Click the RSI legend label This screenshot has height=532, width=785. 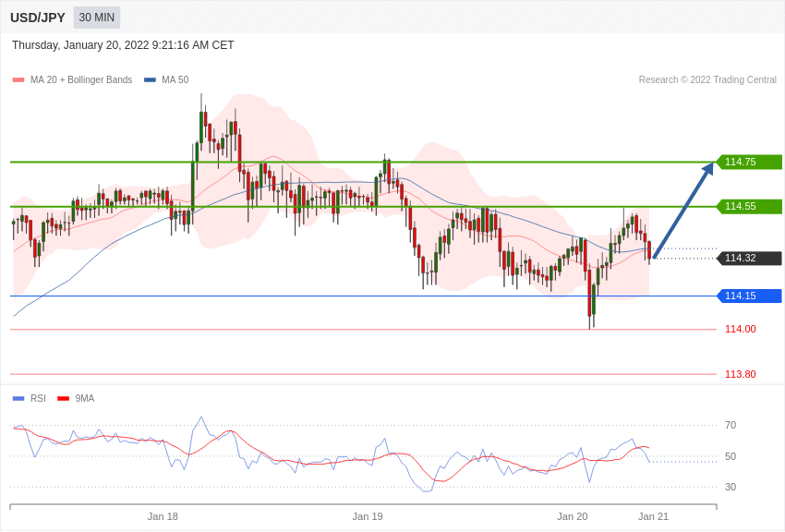click(x=38, y=398)
